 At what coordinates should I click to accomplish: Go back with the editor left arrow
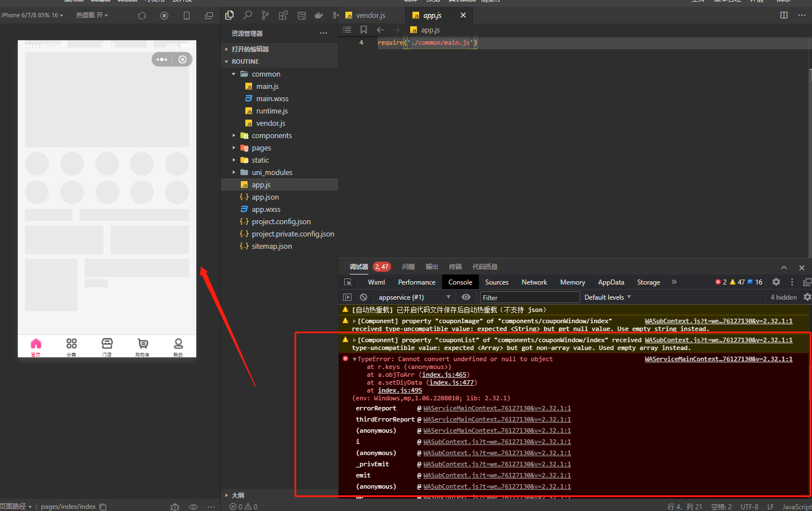tap(381, 30)
